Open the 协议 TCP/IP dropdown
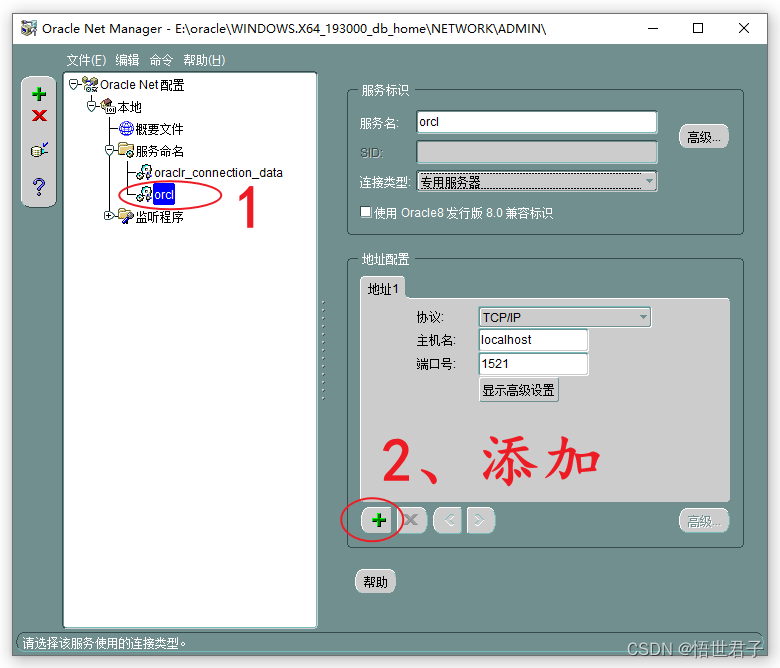The image size is (780, 668). tap(643, 317)
